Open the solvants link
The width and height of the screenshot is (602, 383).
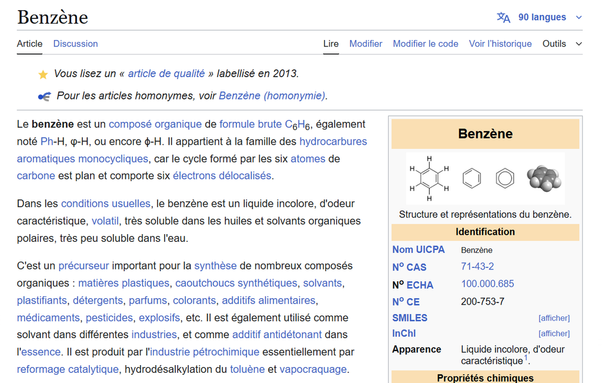[322, 283]
